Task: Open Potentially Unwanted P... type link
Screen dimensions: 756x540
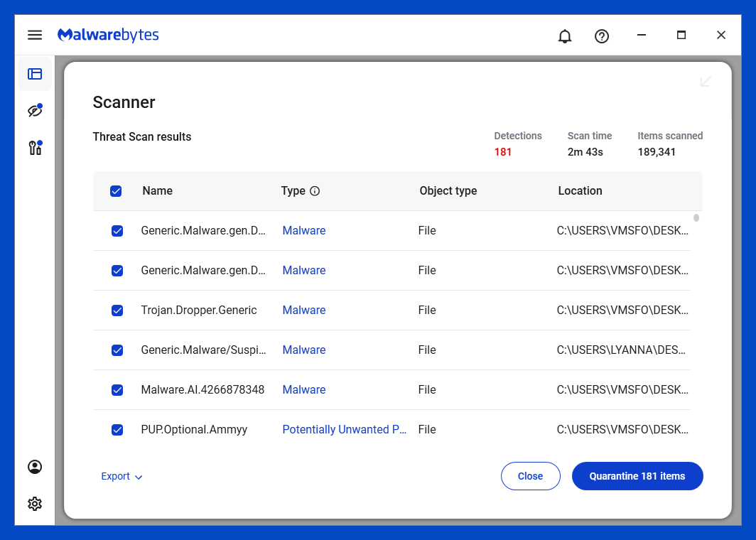Action: tap(344, 429)
